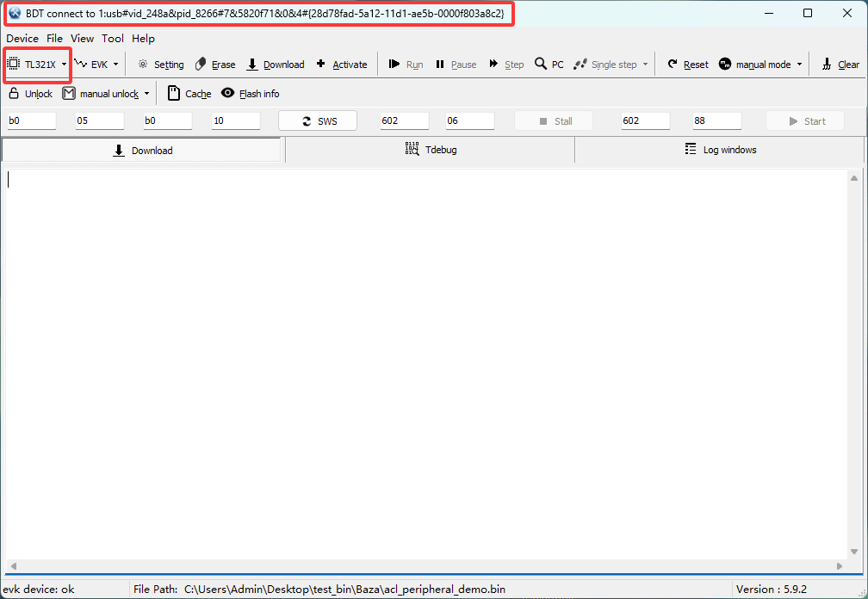The height and width of the screenshot is (599, 868).
Task: Open the Cache tool
Action: [x=189, y=94]
